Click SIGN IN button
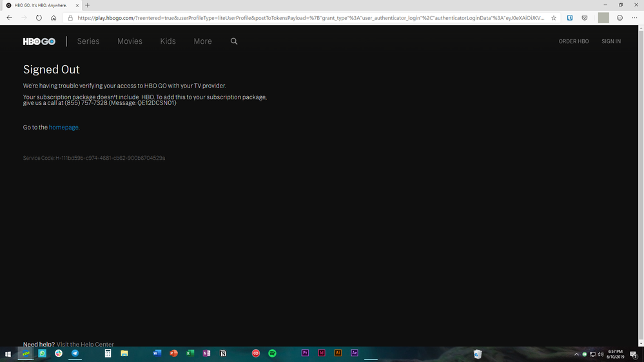 point(611,41)
